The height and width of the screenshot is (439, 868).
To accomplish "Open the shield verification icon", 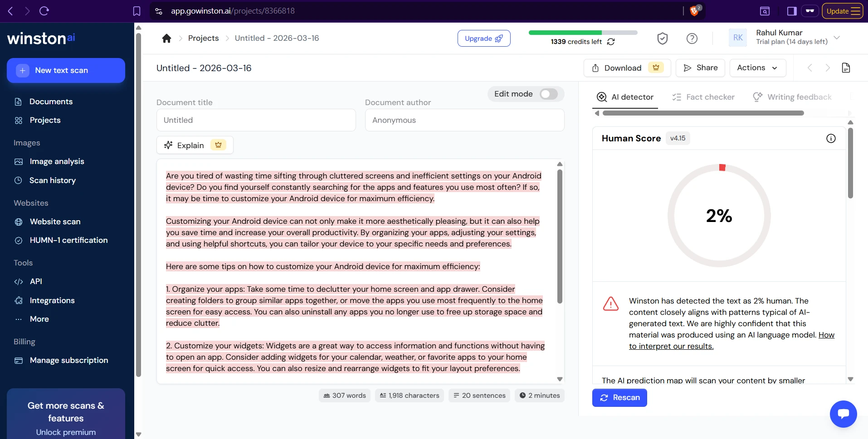I will pyautogui.click(x=663, y=39).
